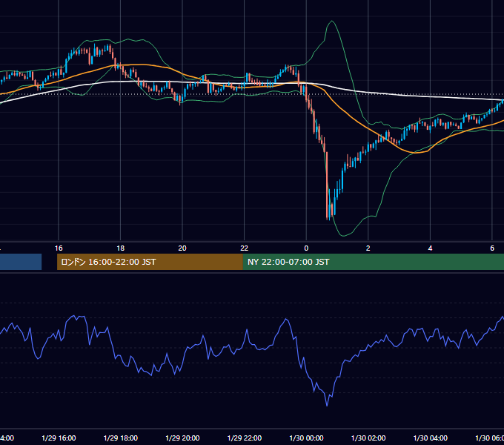The width and height of the screenshot is (504, 445).
Task: Click the London 16:00-22:00 JST session bar
Action: click(x=150, y=262)
